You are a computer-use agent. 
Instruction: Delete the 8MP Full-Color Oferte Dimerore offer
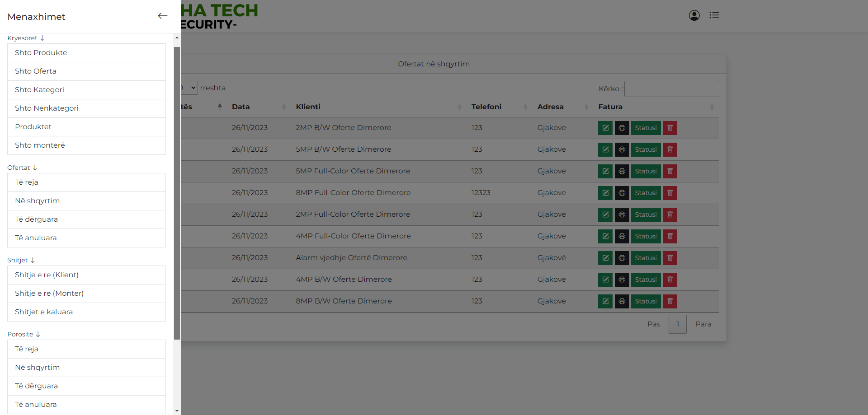670,193
